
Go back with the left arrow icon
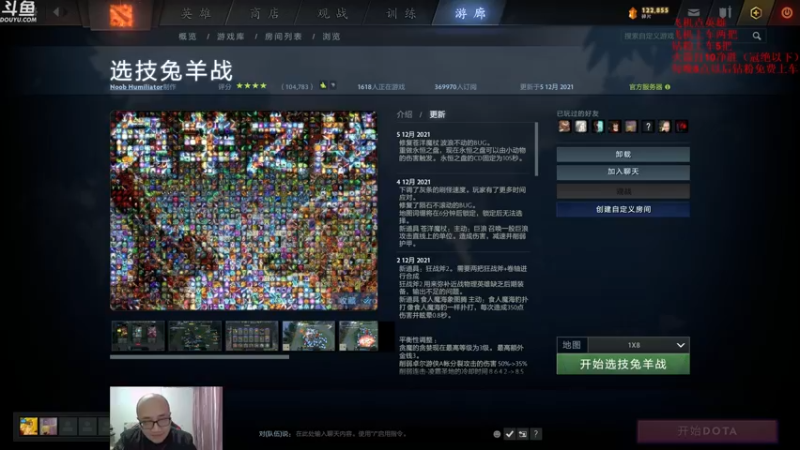pyautogui.click(x=56, y=12)
